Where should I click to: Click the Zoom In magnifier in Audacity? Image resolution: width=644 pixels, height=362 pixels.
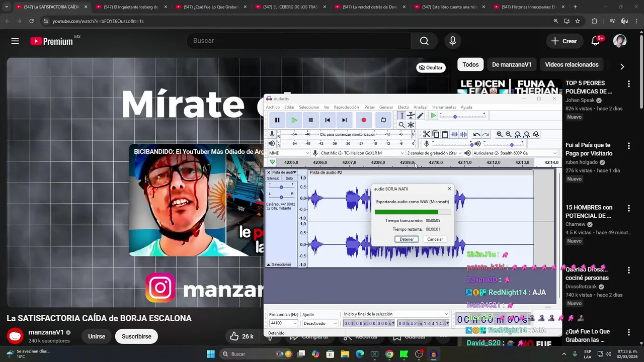tap(500, 134)
